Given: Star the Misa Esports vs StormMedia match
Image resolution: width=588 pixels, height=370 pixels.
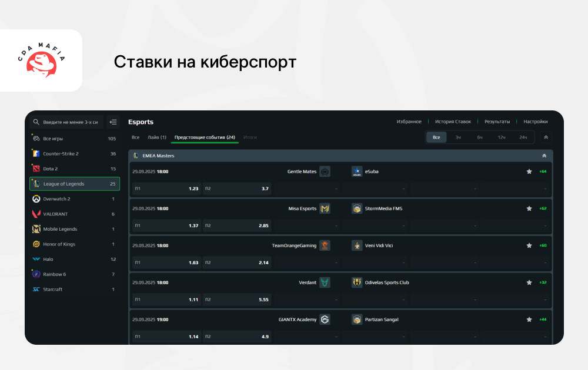Looking at the screenshot, I should tap(529, 208).
